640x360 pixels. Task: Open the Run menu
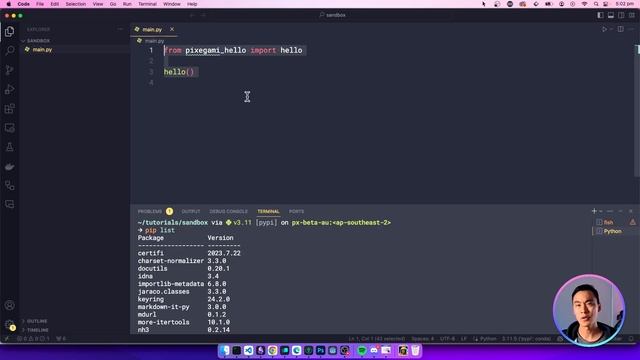coord(127,4)
